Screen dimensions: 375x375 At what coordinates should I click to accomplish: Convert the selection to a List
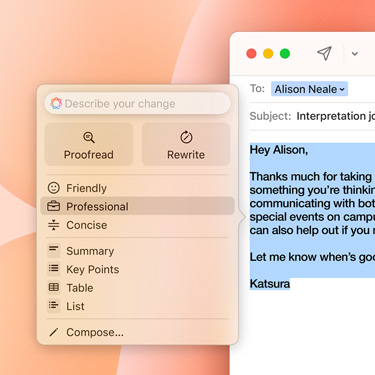(137, 306)
